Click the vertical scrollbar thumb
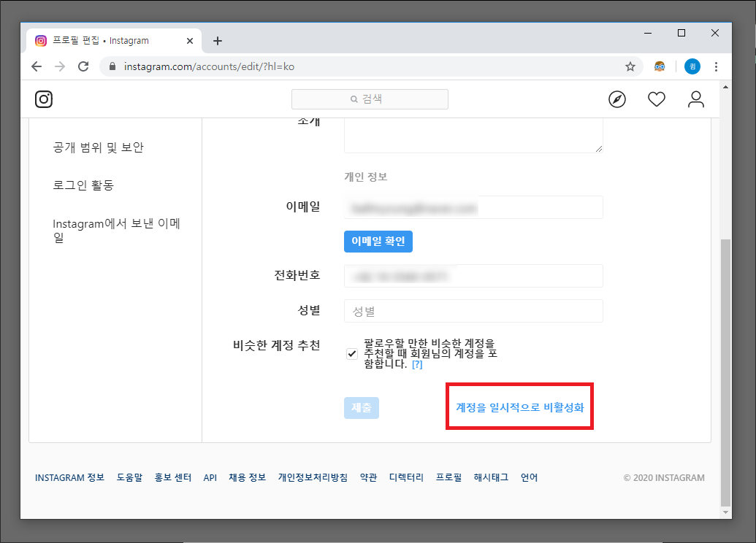This screenshot has height=543, width=756. click(725, 371)
